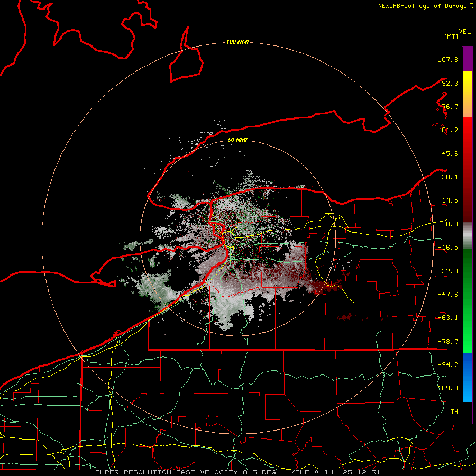This screenshot has height=476, width=476.
Task: Click the -78.7 velocity scale value
Action: [448, 342]
